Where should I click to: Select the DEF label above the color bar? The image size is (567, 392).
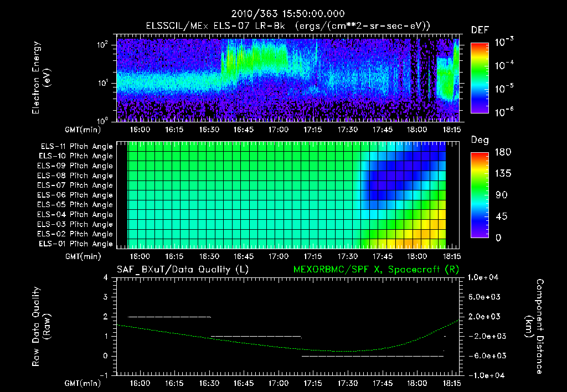pos(480,30)
